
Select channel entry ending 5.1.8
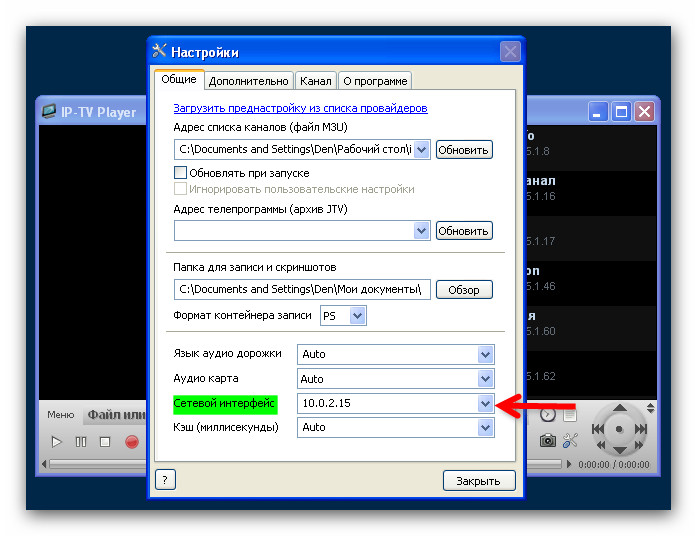pyautogui.click(x=591, y=148)
